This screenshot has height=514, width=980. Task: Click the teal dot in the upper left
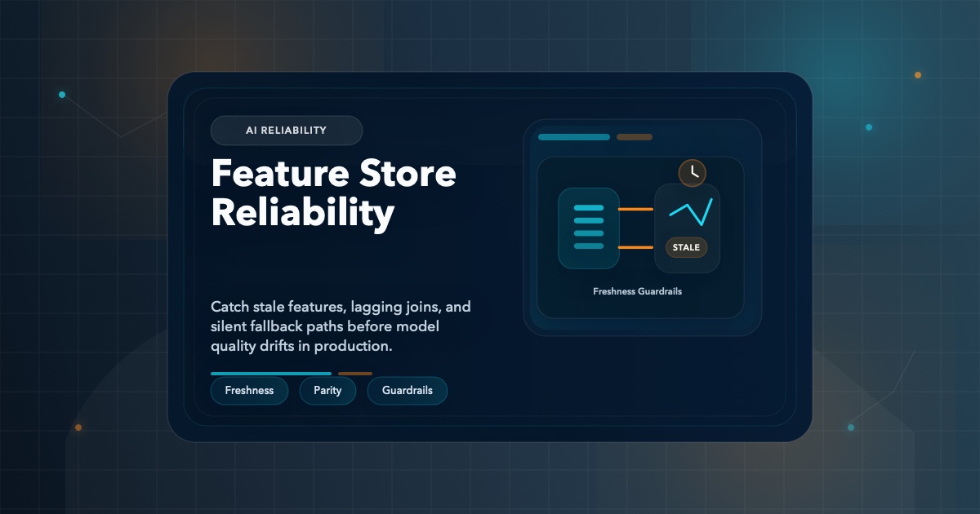pos(61,94)
